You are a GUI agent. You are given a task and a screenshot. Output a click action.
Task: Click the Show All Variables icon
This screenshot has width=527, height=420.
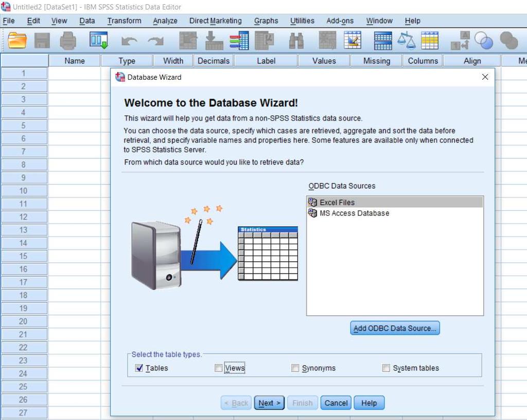pos(509,40)
